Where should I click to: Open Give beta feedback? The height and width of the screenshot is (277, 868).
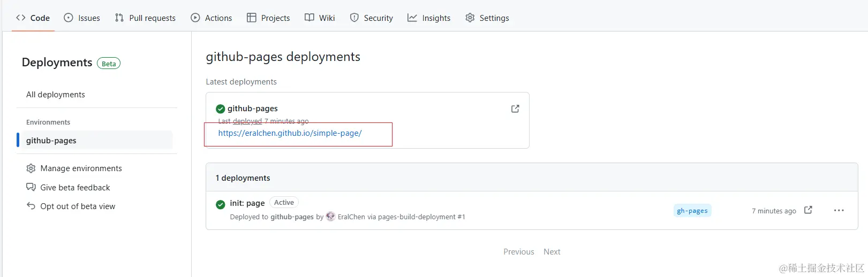coord(75,188)
